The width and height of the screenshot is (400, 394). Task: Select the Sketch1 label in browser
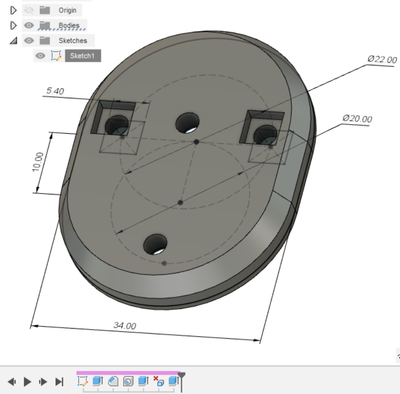click(83, 56)
